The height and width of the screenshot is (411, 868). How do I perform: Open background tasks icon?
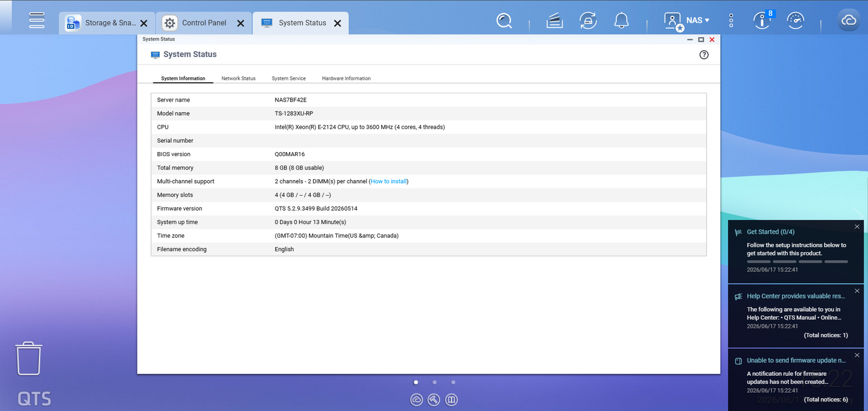(555, 21)
